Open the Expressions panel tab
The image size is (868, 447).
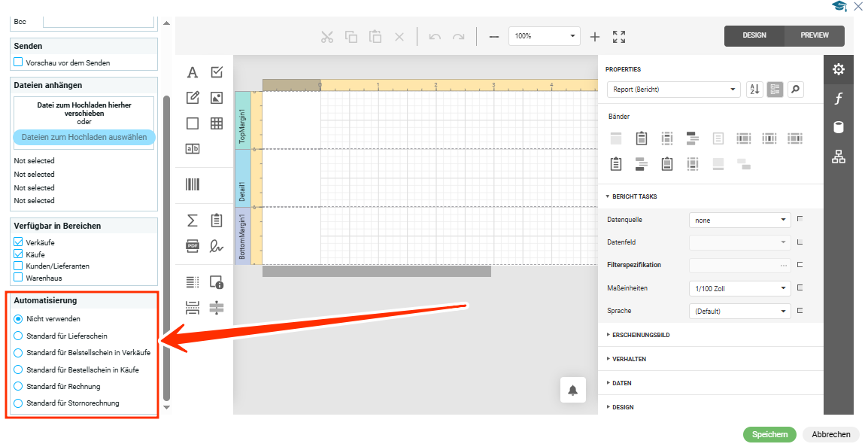click(x=838, y=99)
